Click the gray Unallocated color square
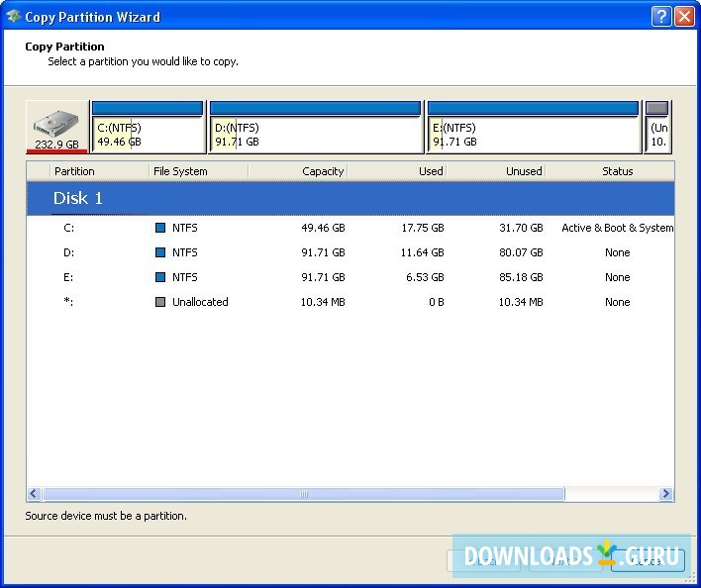 [x=160, y=302]
